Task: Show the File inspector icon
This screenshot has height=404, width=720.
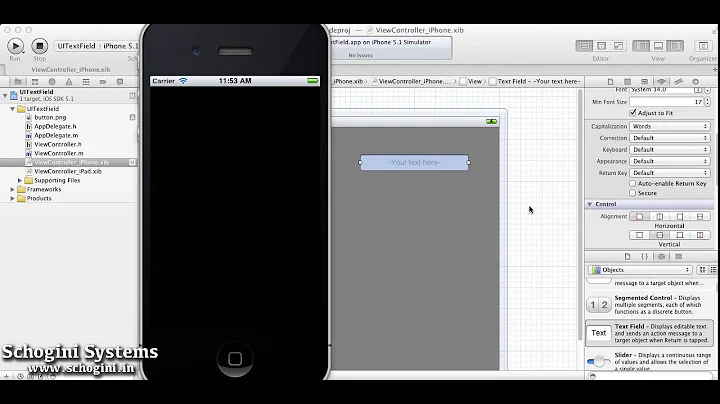Action: (610, 82)
